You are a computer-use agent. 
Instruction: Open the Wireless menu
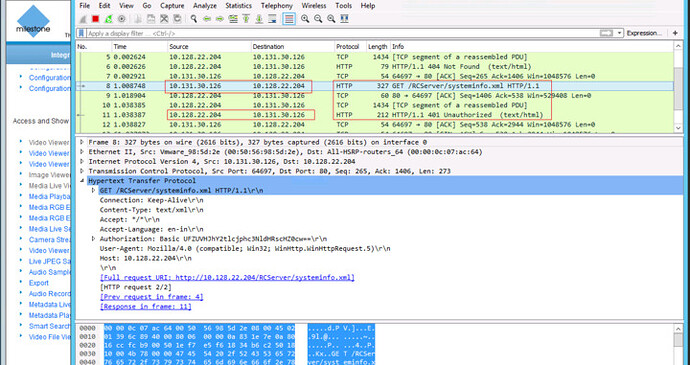coord(314,6)
